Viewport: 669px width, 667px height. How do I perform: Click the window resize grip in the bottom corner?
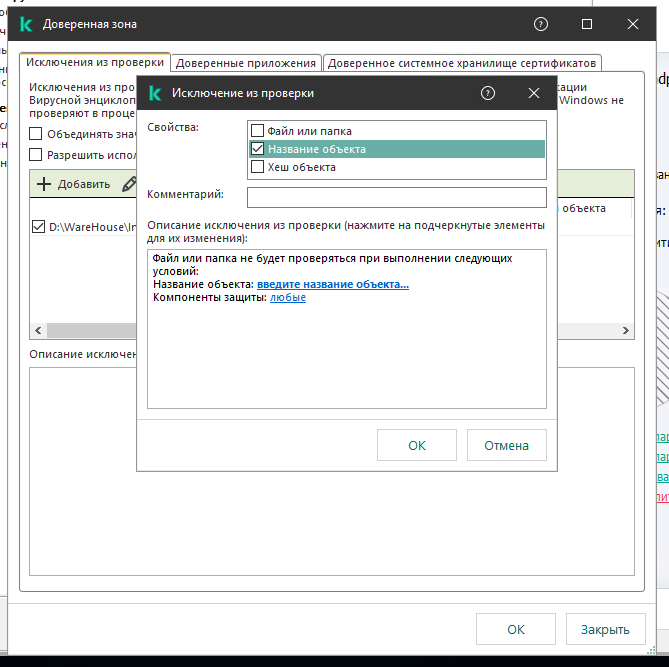click(651, 650)
